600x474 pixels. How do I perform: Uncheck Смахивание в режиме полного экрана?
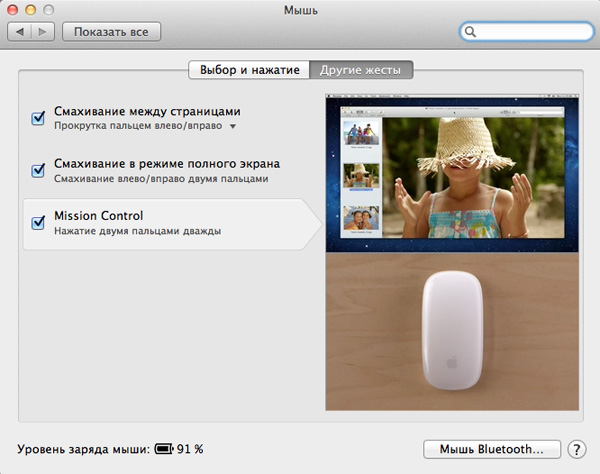point(39,170)
